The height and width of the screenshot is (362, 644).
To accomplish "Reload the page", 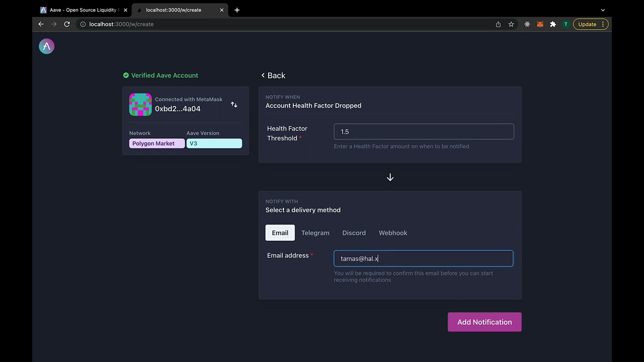I will pyautogui.click(x=67, y=24).
